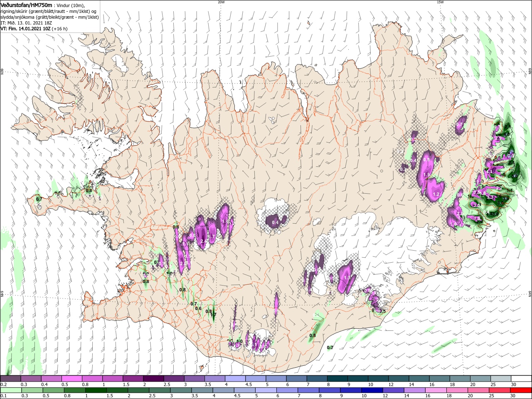
Task: Click the 30 label under the lower legend
Action: point(513,396)
